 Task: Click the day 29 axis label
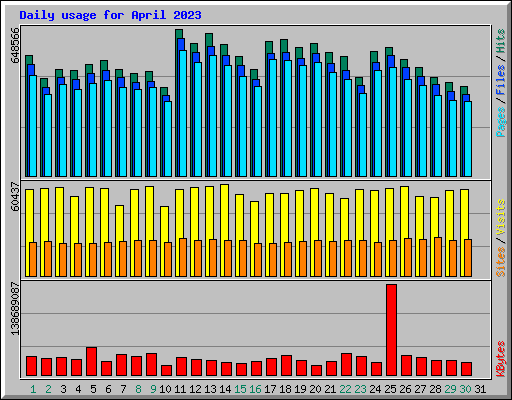coord(450,389)
